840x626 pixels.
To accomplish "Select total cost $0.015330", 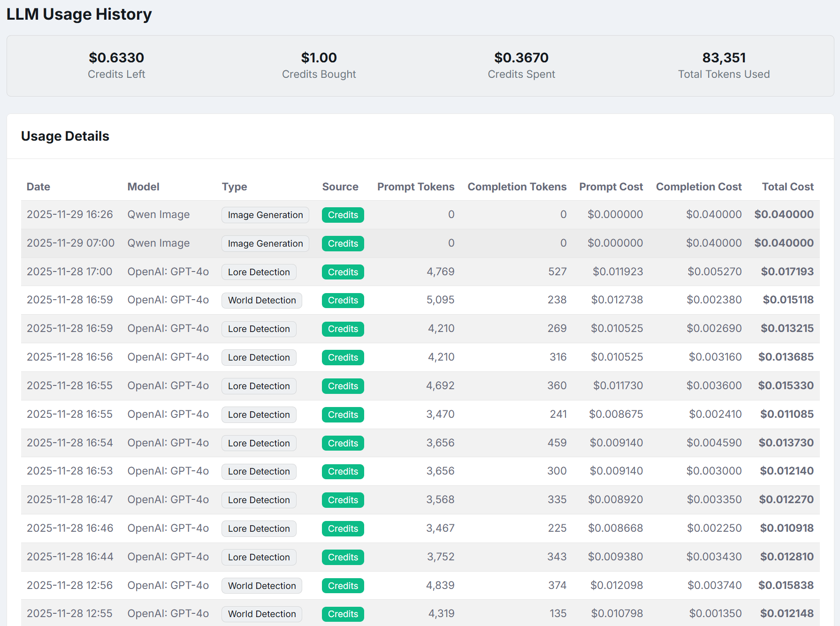I will pyautogui.click(x=786, y=385).
